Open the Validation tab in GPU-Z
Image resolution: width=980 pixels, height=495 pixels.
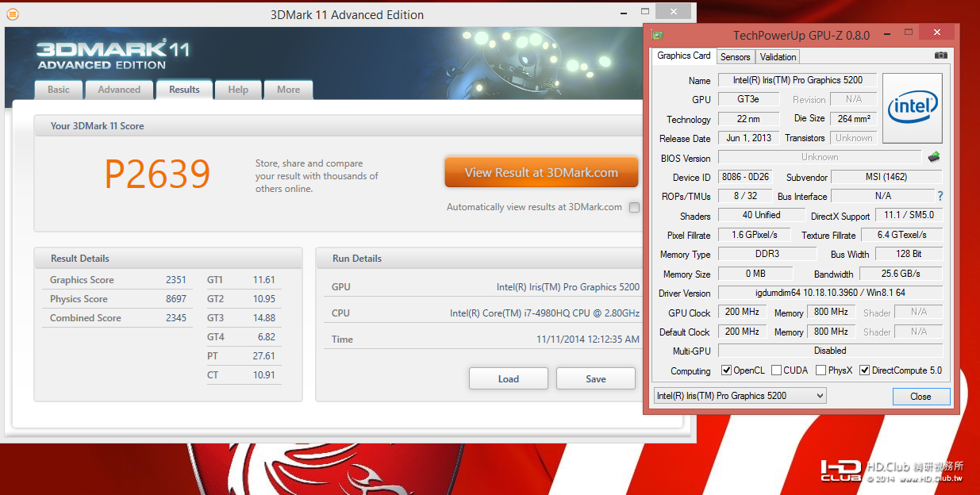coord(778,57)
